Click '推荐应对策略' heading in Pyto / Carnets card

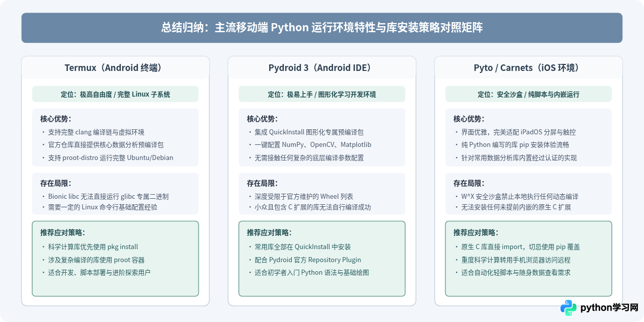(x=476, y=232)
